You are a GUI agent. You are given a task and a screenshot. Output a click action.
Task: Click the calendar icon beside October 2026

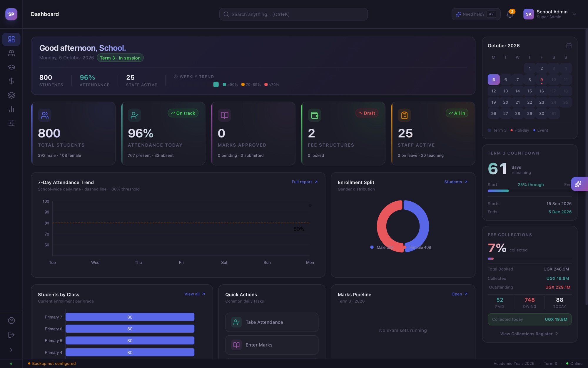coord(569,46)
